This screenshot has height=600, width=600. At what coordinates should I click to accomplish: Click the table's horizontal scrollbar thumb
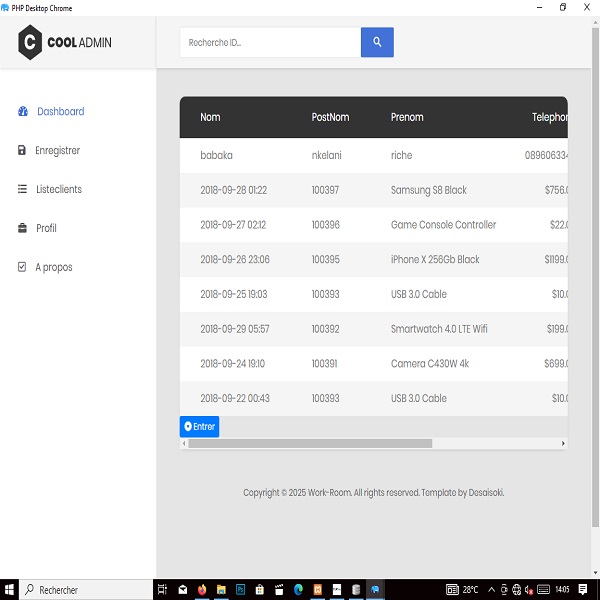pos(310,443)
